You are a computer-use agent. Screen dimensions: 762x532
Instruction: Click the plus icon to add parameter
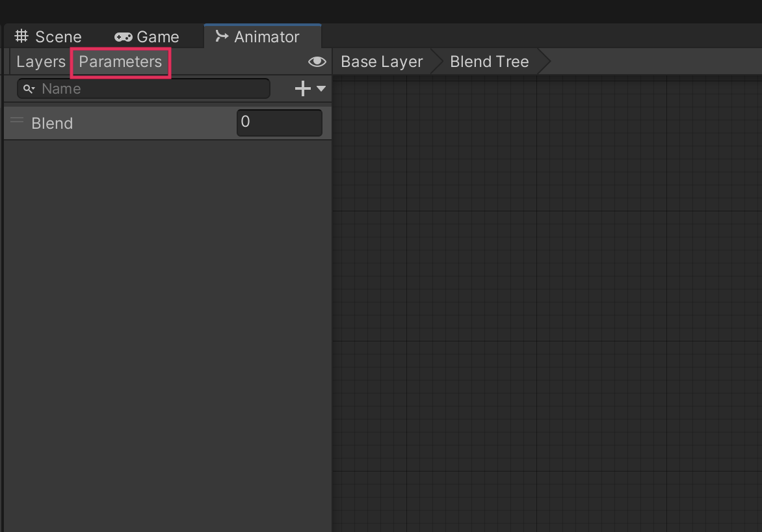[302, 88]
